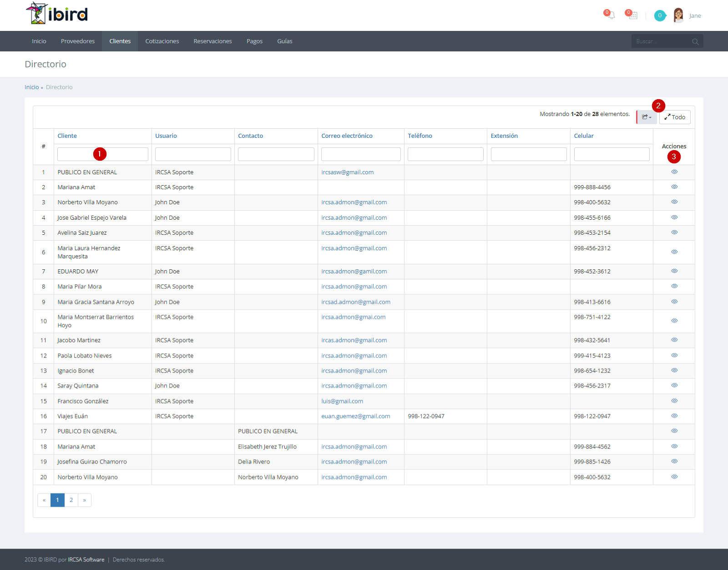View Maria Gracia Santana Arroyo record

click(674, 302)
